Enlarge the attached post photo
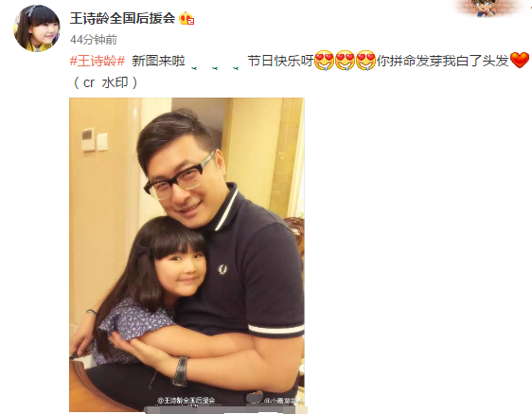The width and height of the screenshot is (532, 414). click(x=186, y=255)
